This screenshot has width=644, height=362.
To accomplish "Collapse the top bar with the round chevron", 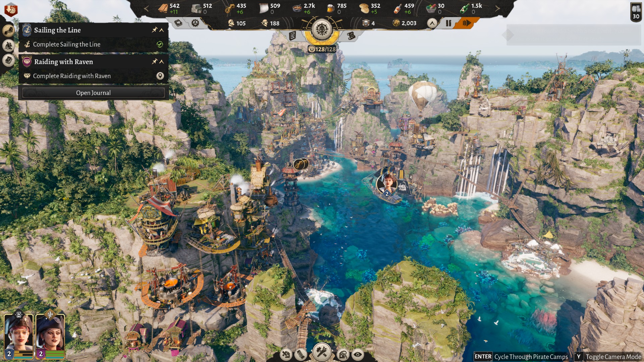I will point(432,23).
